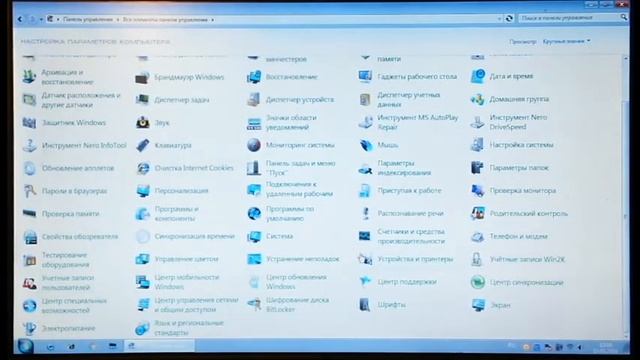Expand the address bar history dropdown arrow
640x360 pixels.
[500, 19]
